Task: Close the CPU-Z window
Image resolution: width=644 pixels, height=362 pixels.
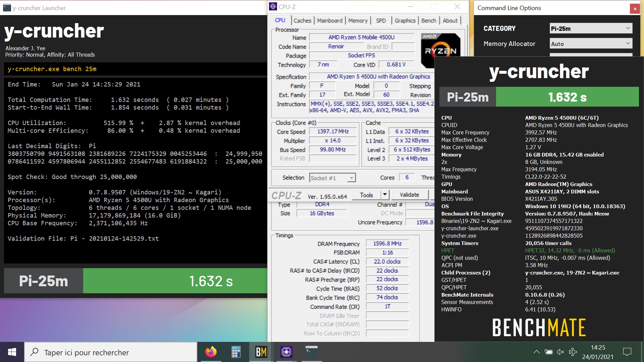Action: pyautogui.click(x=457, y=7)
